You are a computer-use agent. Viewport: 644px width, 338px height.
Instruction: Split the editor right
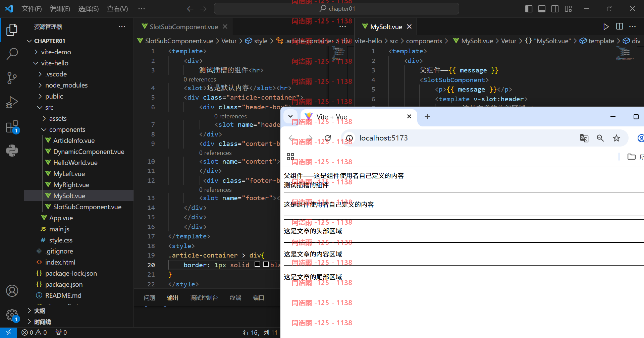point(620,26)
